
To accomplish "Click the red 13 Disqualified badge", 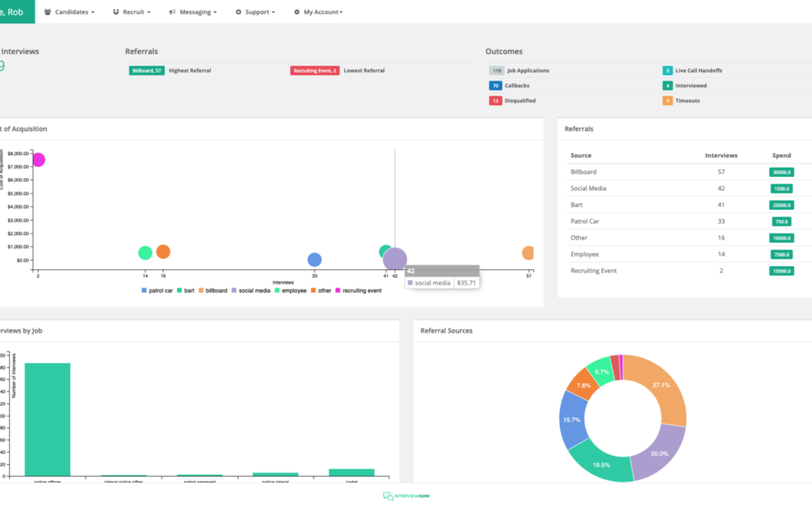I will coord(495,101).
